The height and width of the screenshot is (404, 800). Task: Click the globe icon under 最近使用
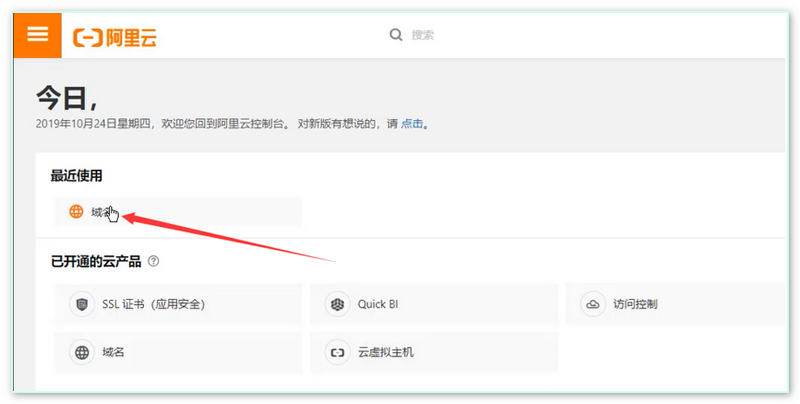tap(76, 212)
